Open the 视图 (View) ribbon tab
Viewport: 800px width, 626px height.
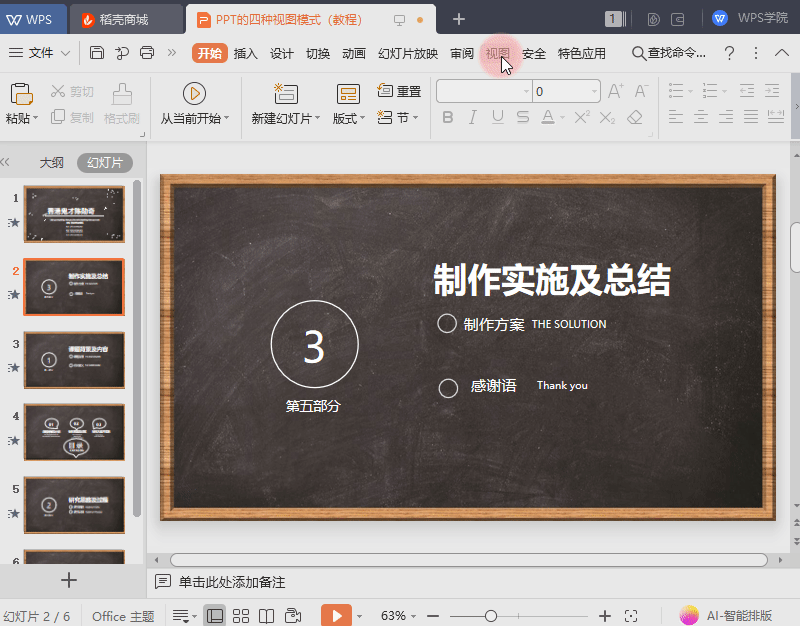(x=497, y=53)
